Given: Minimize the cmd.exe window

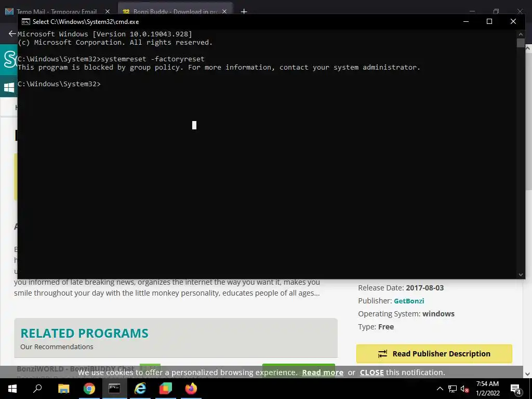Looking at the screenshot, I should click(x=466, y=21).
